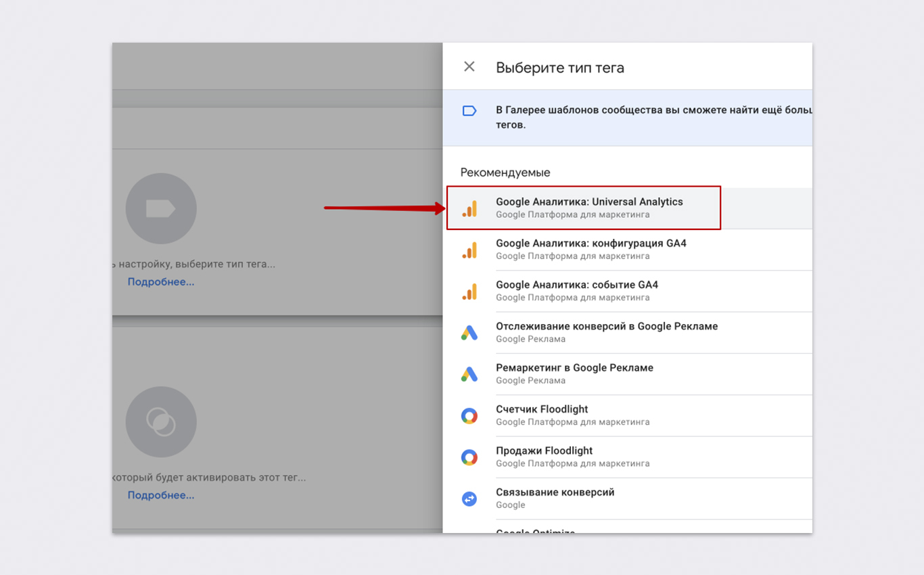
Task: Click the tag label icon in community gallery banner
Action: click(x=469, y=111)
